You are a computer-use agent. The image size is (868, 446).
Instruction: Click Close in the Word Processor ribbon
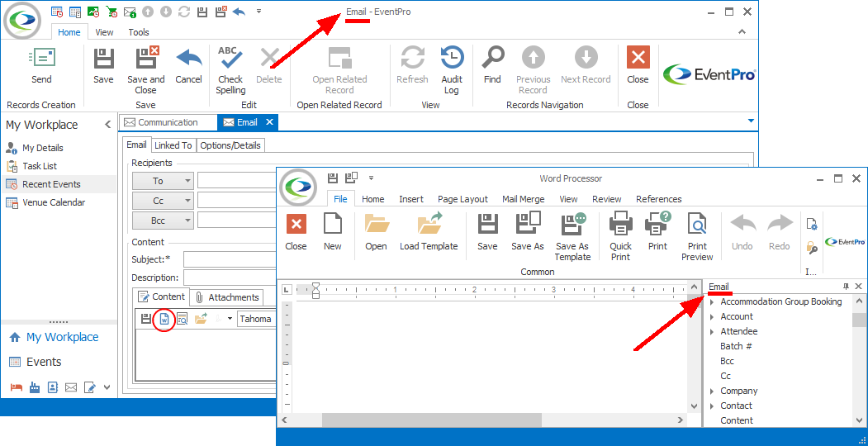coord(296,232)
